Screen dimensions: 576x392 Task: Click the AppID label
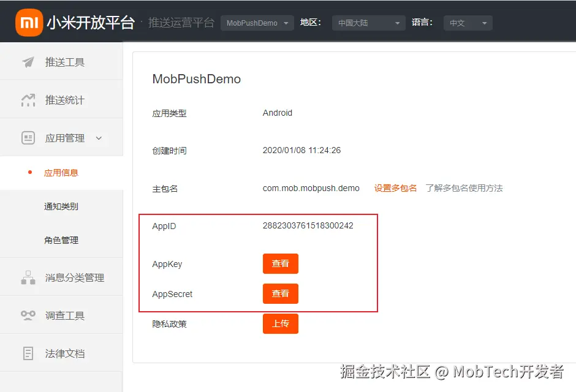point(164,226)
